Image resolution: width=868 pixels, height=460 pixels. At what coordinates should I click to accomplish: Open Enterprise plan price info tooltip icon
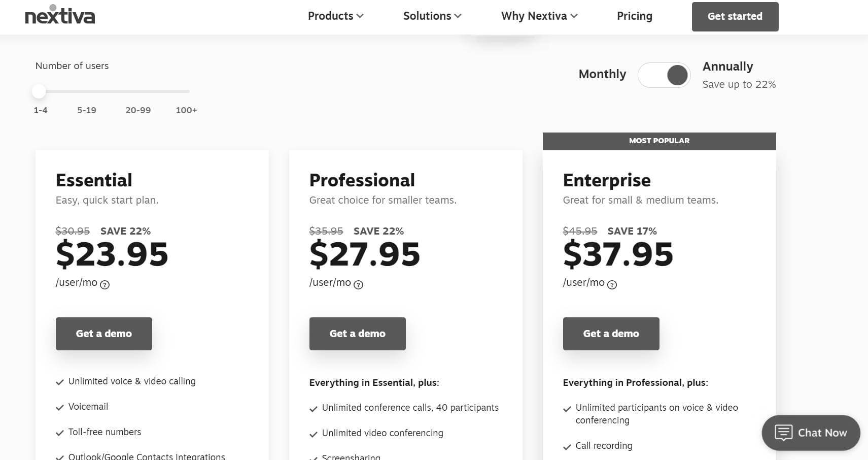point(612,285)
